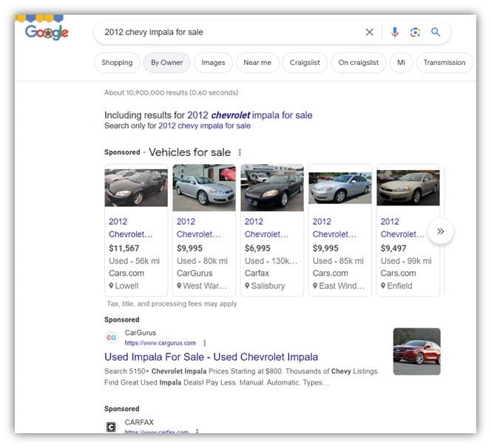The width and height of the screenshot is (491, 448).
Task: Open silver Impala photo in East Wind…
Action: (x=340, y=188)
